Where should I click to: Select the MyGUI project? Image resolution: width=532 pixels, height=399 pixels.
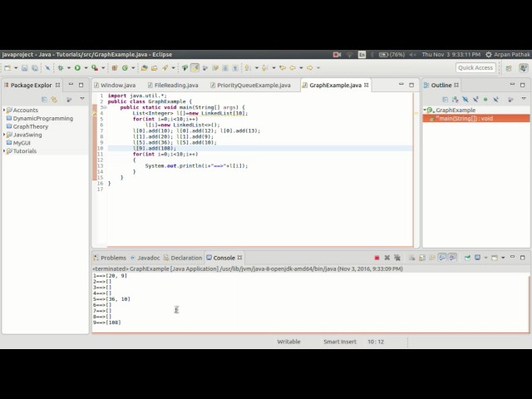point(22,143)
